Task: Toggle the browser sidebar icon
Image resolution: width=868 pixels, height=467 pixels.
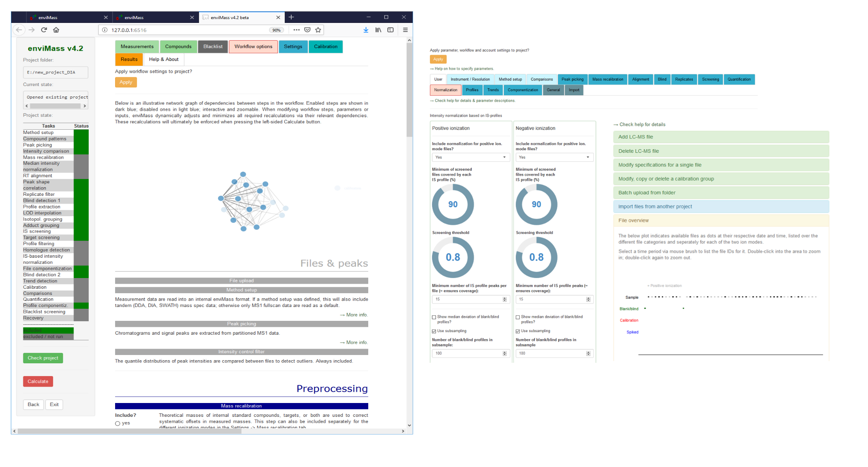Action: tap(390, 30)
